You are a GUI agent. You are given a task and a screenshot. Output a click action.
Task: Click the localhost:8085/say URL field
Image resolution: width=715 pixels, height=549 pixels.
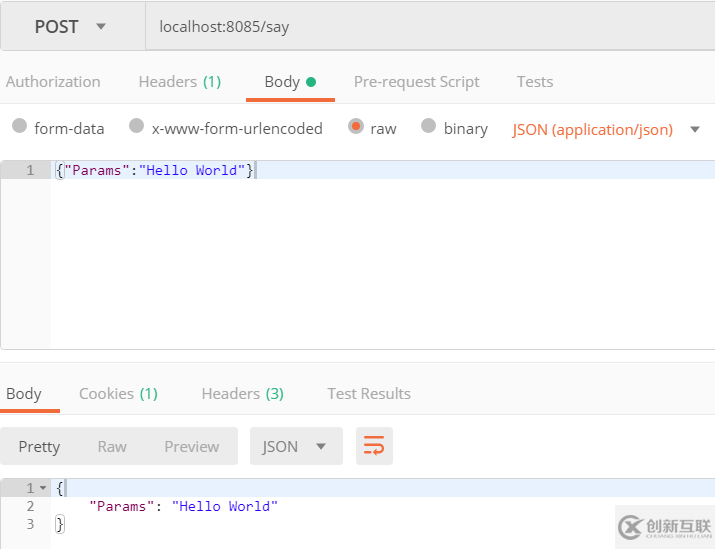(x=430, y=26)
